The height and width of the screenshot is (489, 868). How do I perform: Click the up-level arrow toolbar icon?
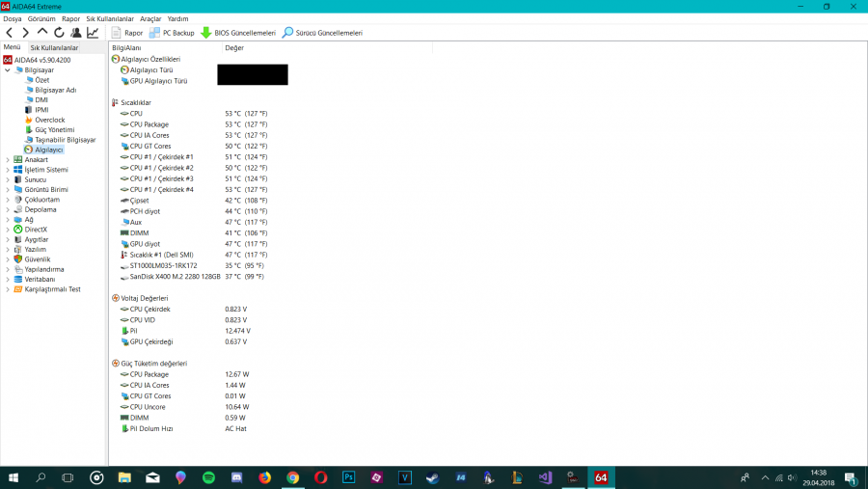[42, 32]
